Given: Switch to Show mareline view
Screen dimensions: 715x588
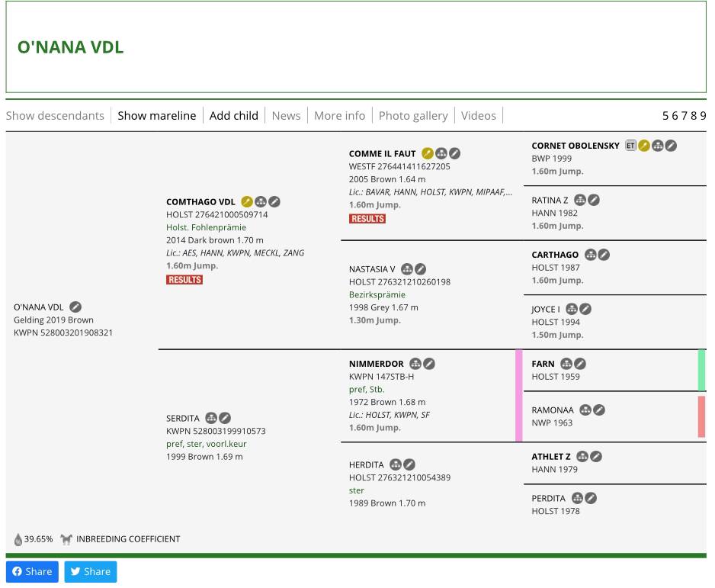Looking at the screenshot, I should click(156, 115).
